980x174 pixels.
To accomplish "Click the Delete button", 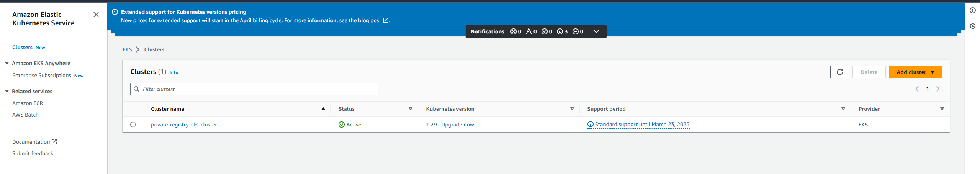I will pos(869,72).
